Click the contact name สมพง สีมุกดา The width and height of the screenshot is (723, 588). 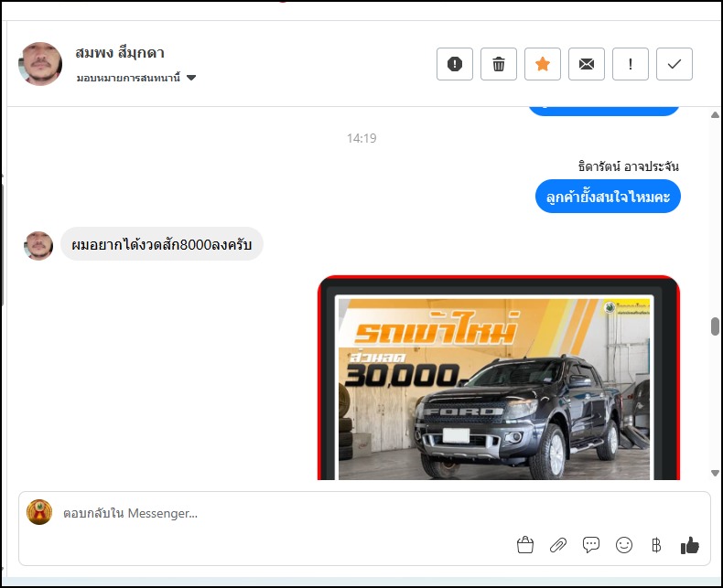point(120,53)
